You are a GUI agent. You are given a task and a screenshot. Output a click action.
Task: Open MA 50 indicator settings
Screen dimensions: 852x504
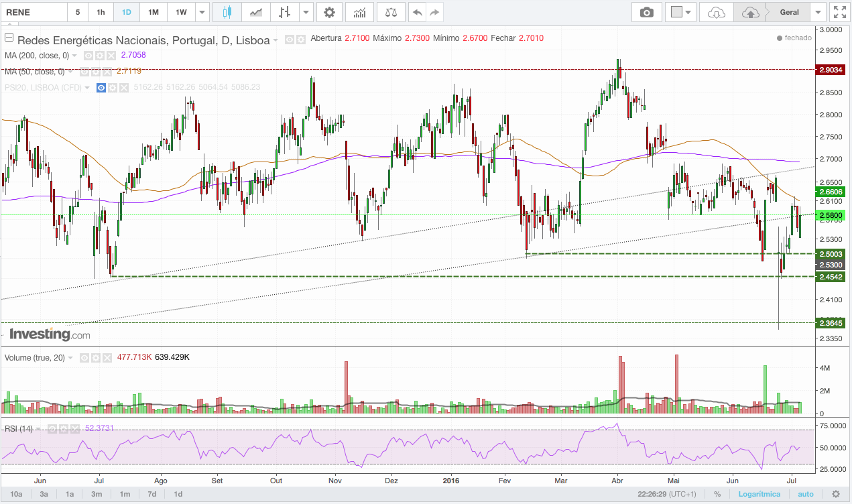95,72
